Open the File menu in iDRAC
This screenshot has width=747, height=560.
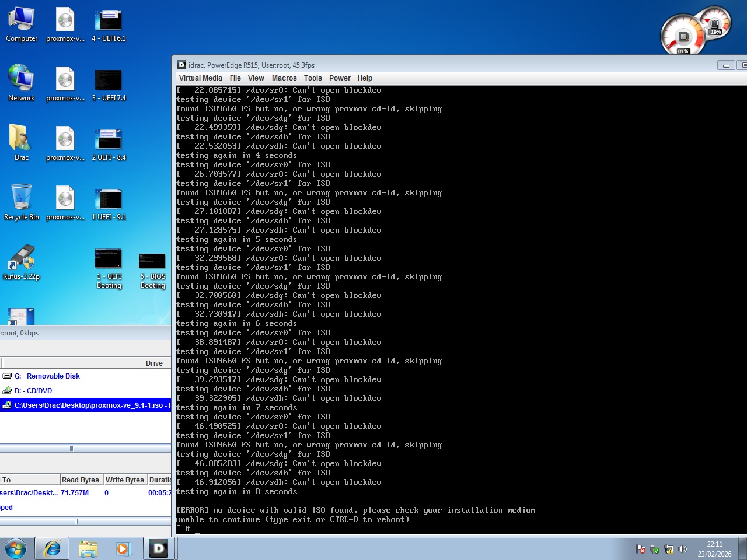[x=235, y=78]
